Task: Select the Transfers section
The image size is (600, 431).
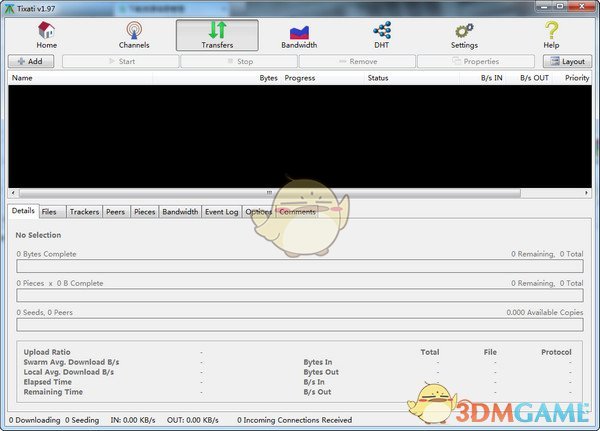Action: [217, 35]
